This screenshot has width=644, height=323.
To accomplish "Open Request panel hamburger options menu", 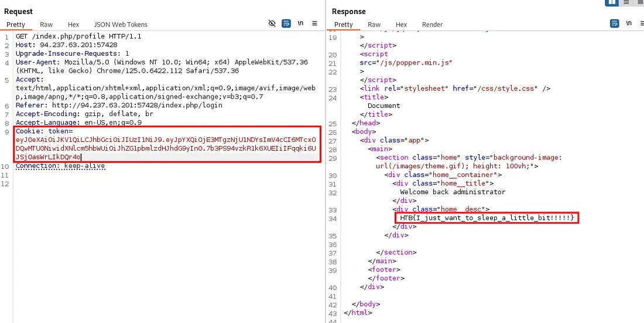I will 314,23.
